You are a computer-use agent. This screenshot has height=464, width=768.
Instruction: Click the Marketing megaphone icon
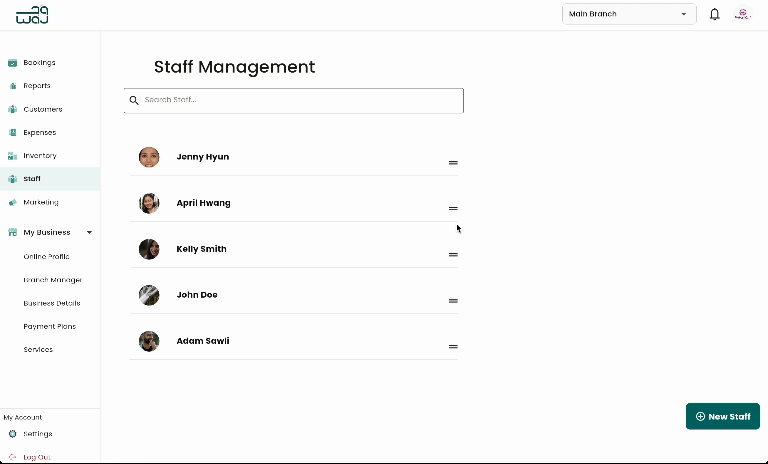(x=13, y=202)
